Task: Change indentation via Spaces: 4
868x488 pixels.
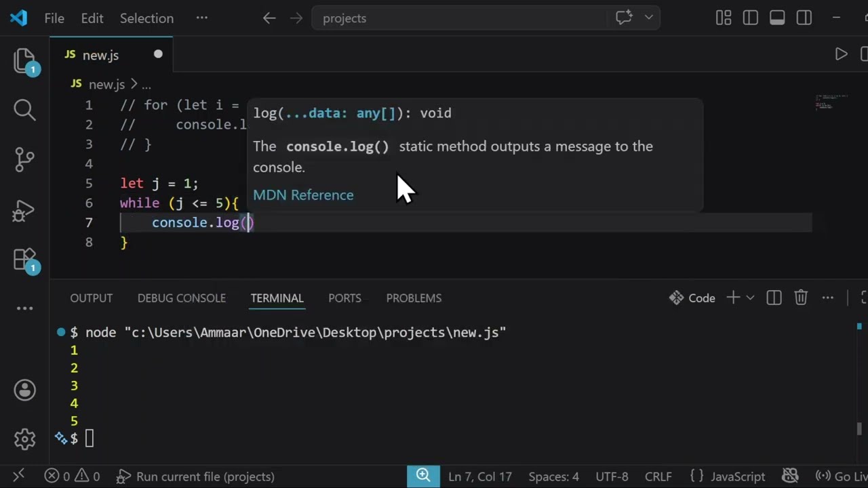Action: tap(554, 476)
